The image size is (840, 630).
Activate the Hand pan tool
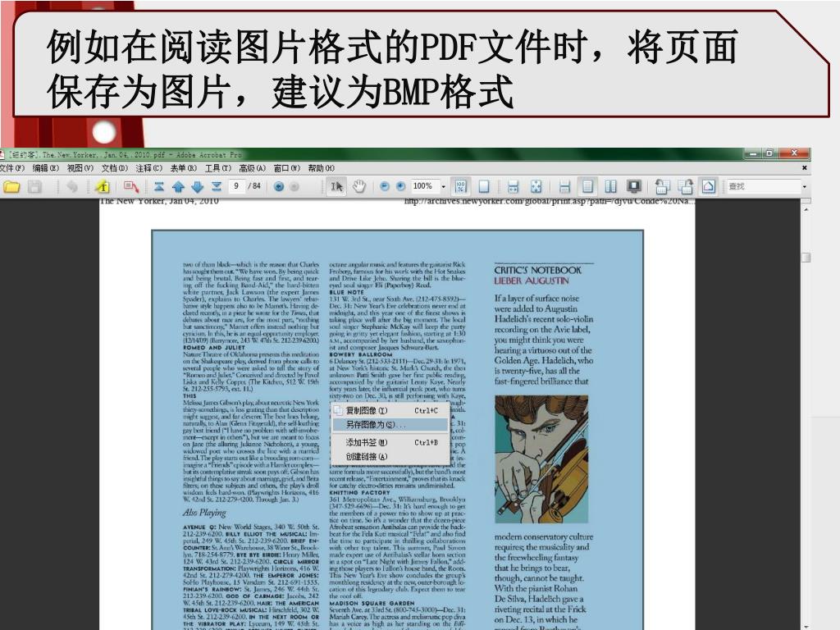pyautogui.click(x=358, y=186)
